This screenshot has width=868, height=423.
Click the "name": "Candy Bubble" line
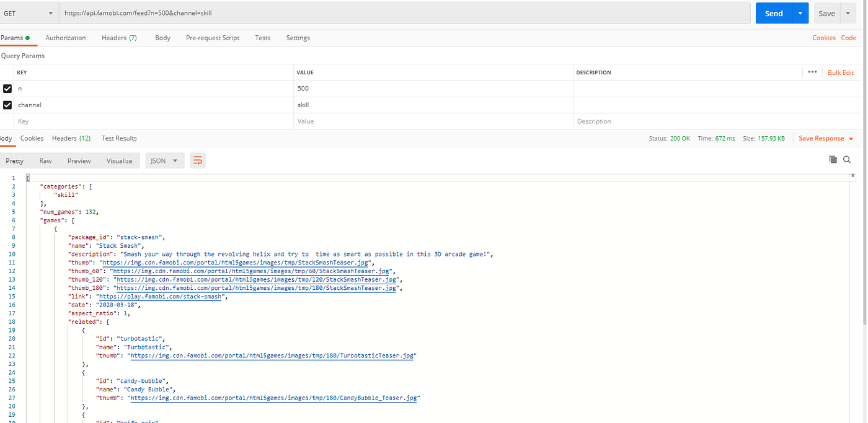pyautogui.click(x=136, y=390)
